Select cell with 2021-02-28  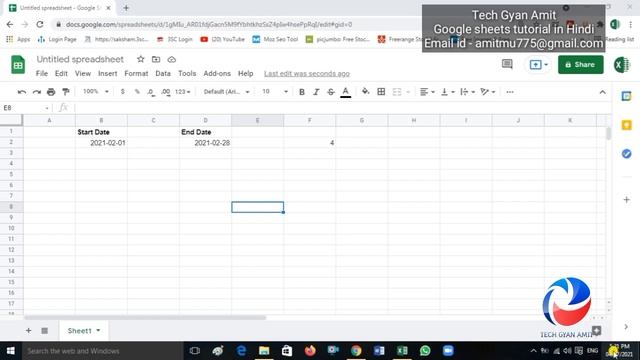click(x=205, y=143)
